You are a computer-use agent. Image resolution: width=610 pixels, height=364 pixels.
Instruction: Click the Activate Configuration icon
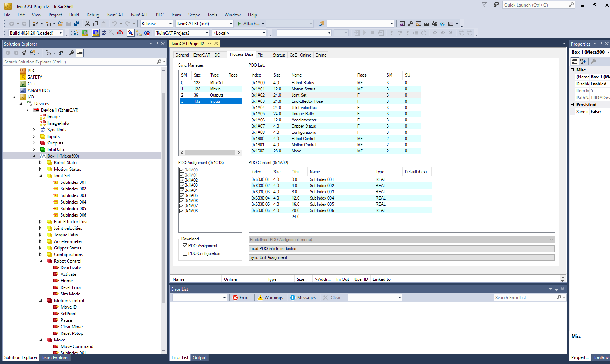[76, 33]
